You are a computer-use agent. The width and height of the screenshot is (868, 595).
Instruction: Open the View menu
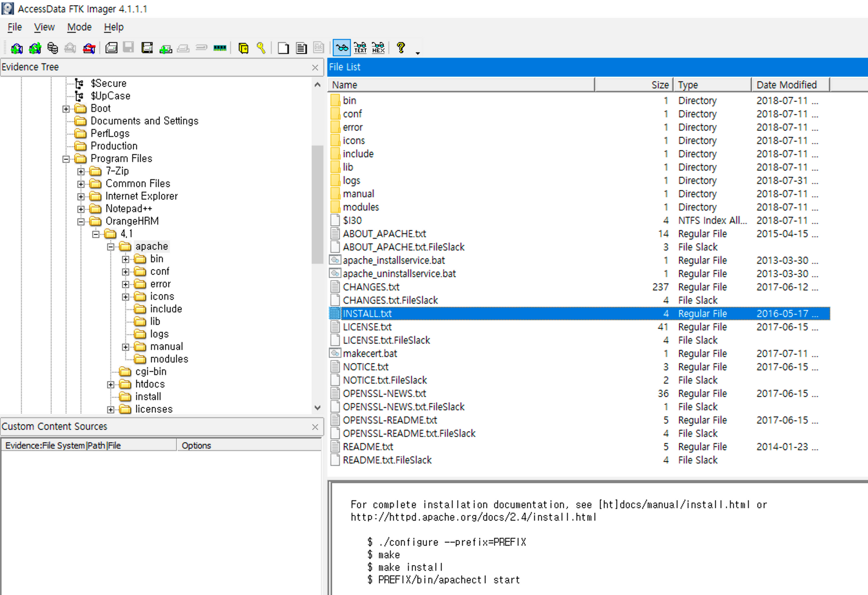pos(44,27)
